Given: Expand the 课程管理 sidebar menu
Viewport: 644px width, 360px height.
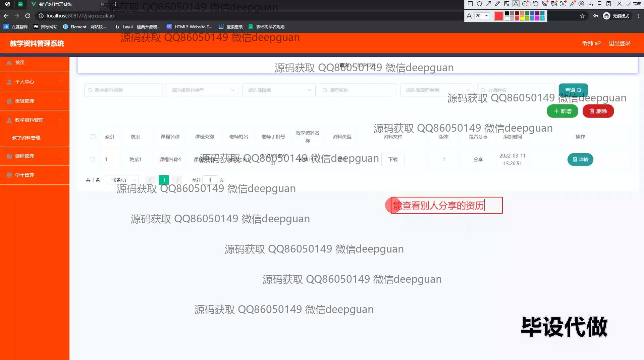Looking at the screenshot, I should (x=35, y=156).
